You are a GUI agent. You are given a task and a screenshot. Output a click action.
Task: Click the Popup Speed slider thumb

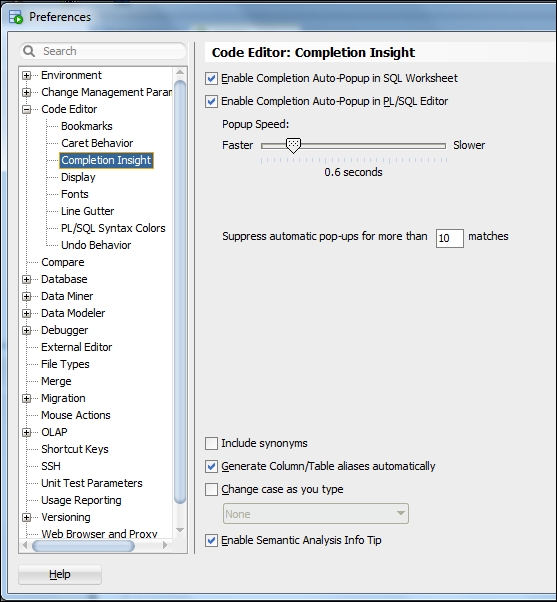293,146
